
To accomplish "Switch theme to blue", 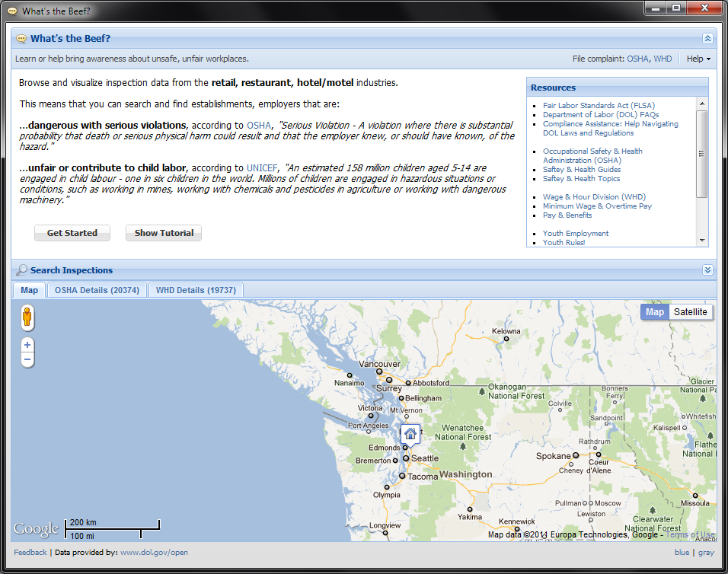I will (682, 552).
